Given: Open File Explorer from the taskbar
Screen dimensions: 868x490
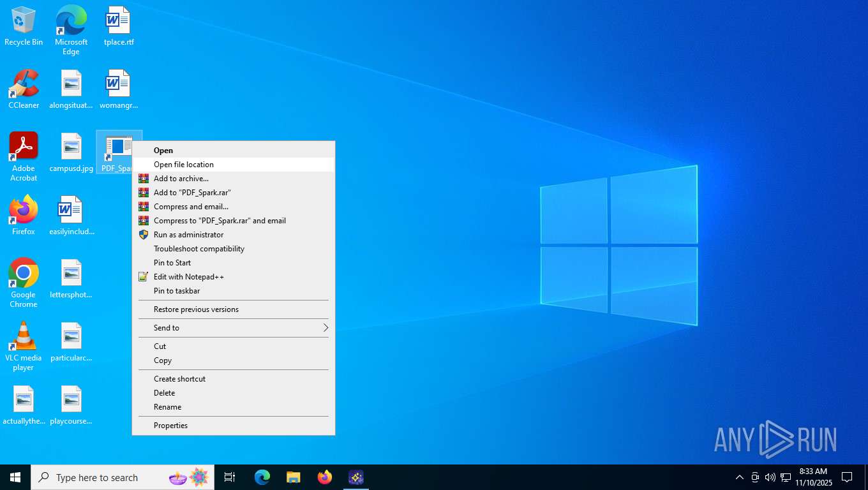Looking at the screenshot, I should (x=293, y=477).
